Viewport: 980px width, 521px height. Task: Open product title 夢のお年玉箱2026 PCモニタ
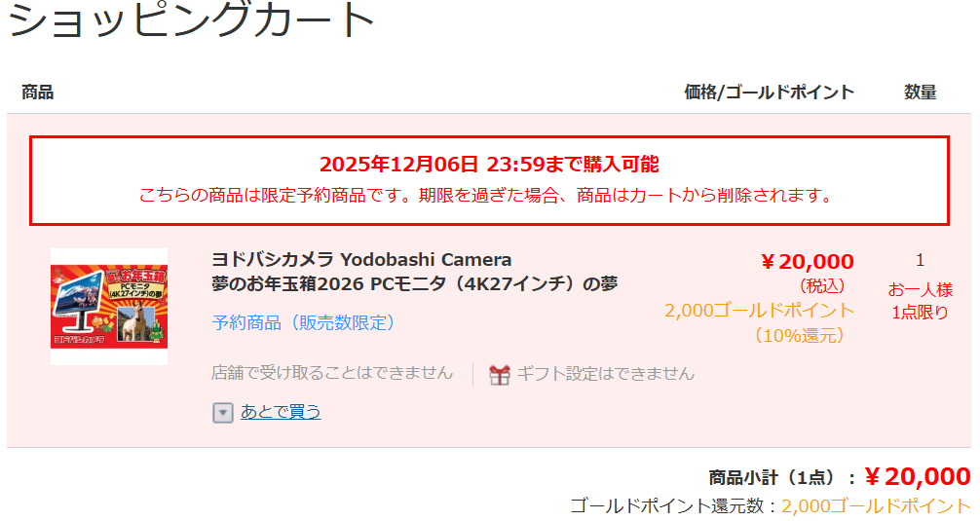(x=414, y=284)
